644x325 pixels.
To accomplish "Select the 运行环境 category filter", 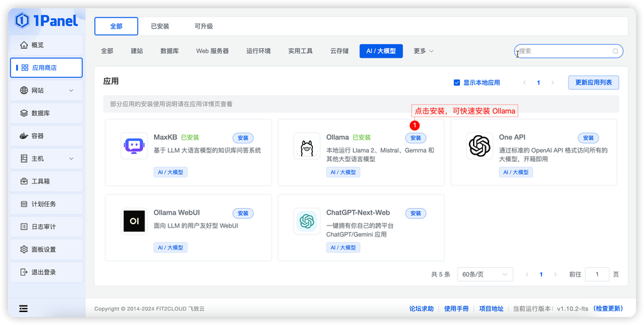I will [258, 51].
